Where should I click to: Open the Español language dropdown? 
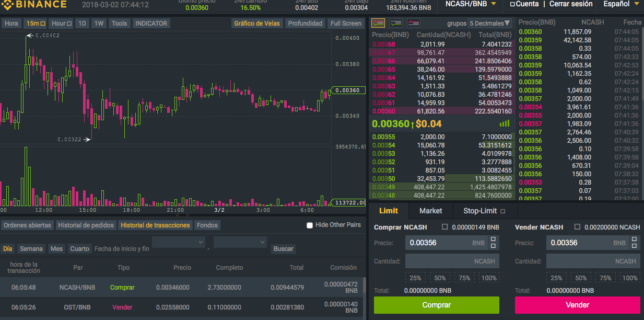coord(621,4)
